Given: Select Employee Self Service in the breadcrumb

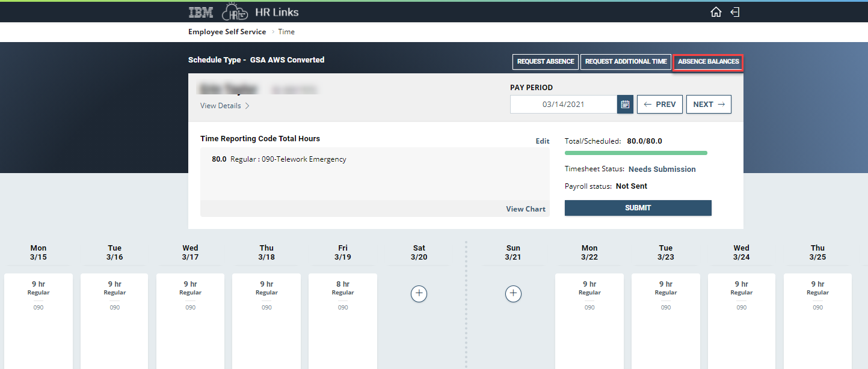Looking at the screenshot, I should point(227,31).
